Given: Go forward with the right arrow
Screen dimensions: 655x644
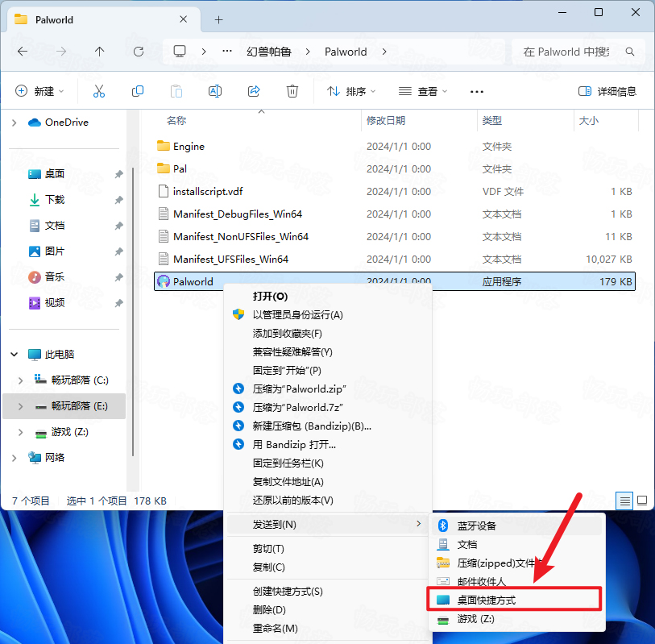Looking at the screenshot, I should click(61, 52).
